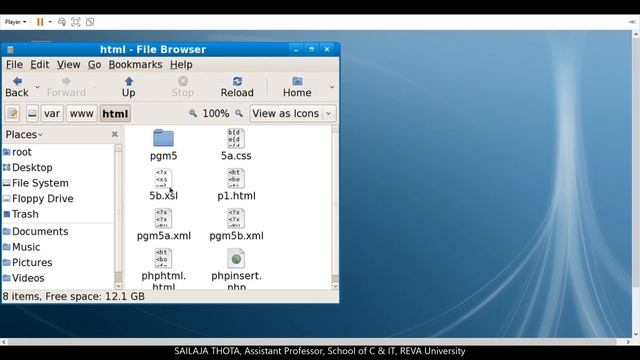Select the html path segment
640x360 pixels.
coord(115,113)
